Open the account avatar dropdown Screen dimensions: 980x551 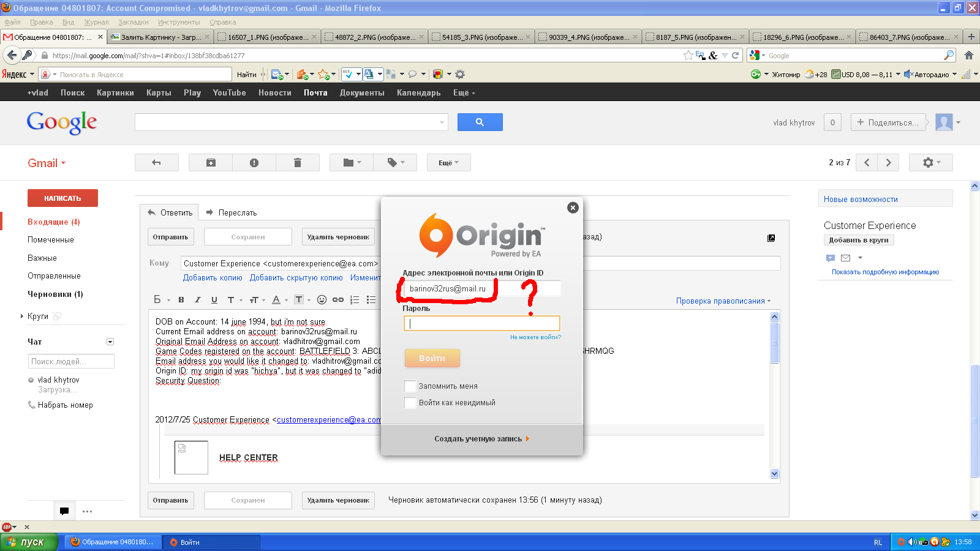948,122
